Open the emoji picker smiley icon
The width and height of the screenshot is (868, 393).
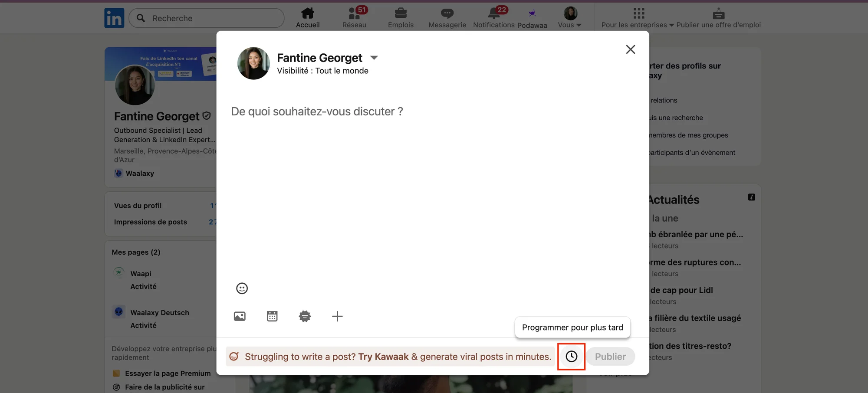[x=242, y=288]
